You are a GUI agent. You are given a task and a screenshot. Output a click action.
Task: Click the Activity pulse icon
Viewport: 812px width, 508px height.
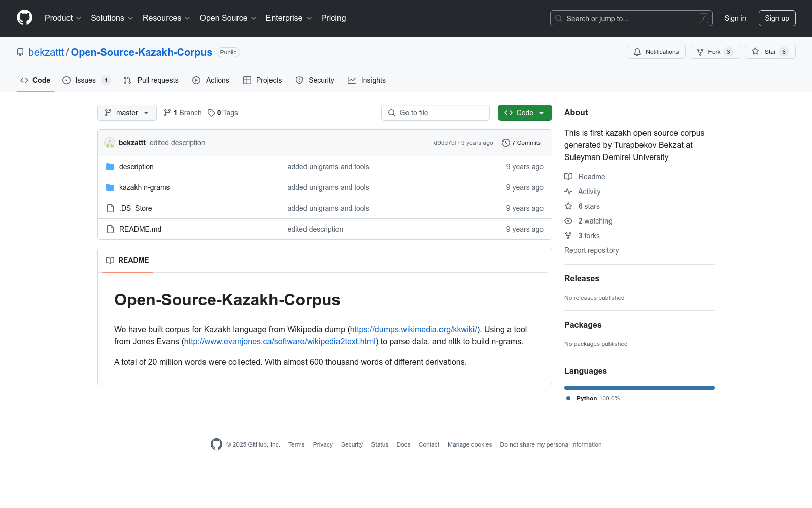[568, 192]
